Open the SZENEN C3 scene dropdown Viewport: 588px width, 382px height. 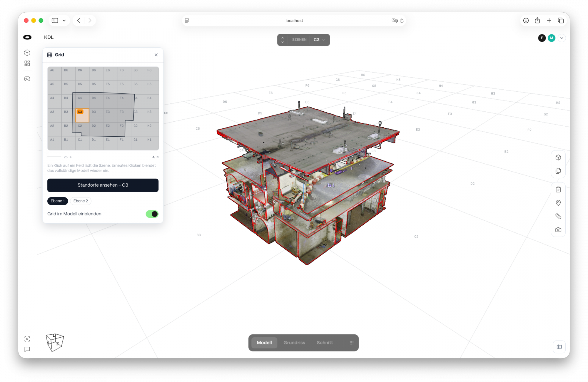(x=319, y=40)
